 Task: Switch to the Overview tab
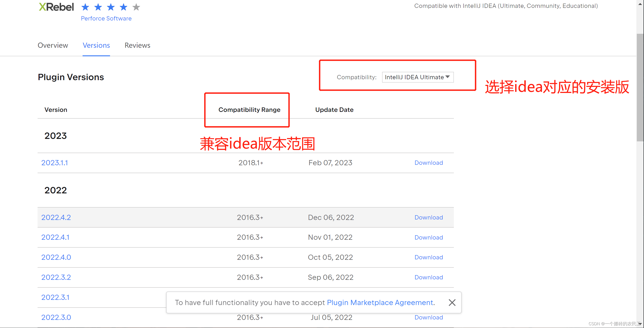(x=53, y=45)
